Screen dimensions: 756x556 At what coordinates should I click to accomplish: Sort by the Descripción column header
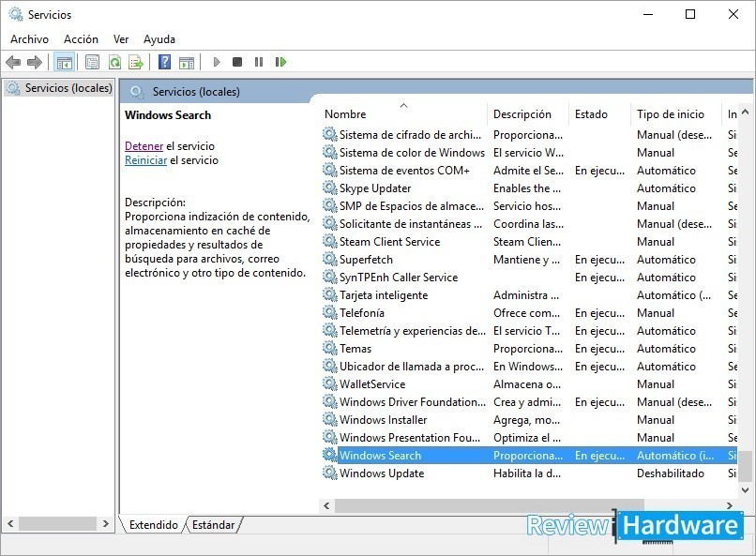click(x=528, y=114)
